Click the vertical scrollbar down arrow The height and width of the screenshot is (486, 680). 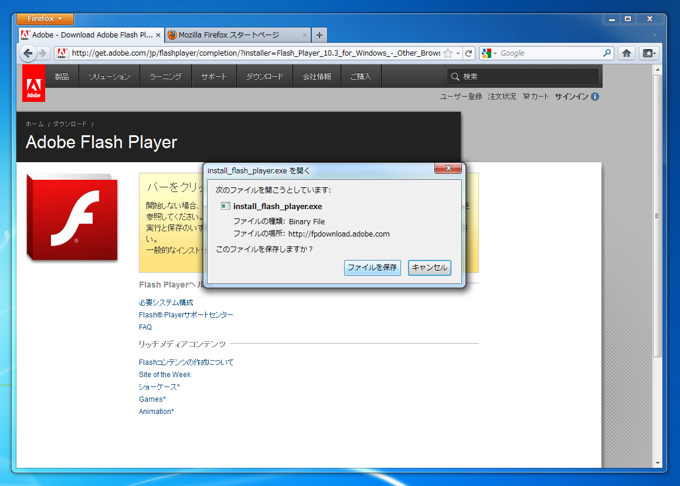click(x=657, y=463)
